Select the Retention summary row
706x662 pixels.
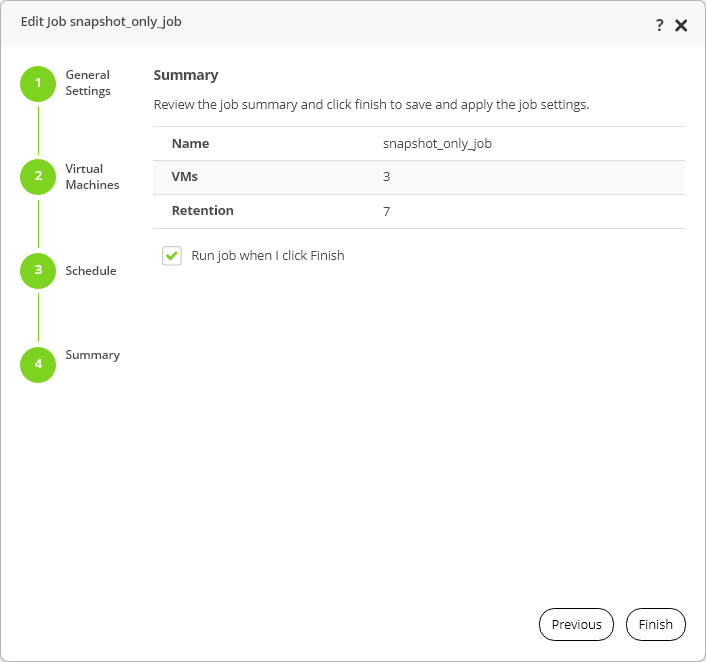point(418,211)
